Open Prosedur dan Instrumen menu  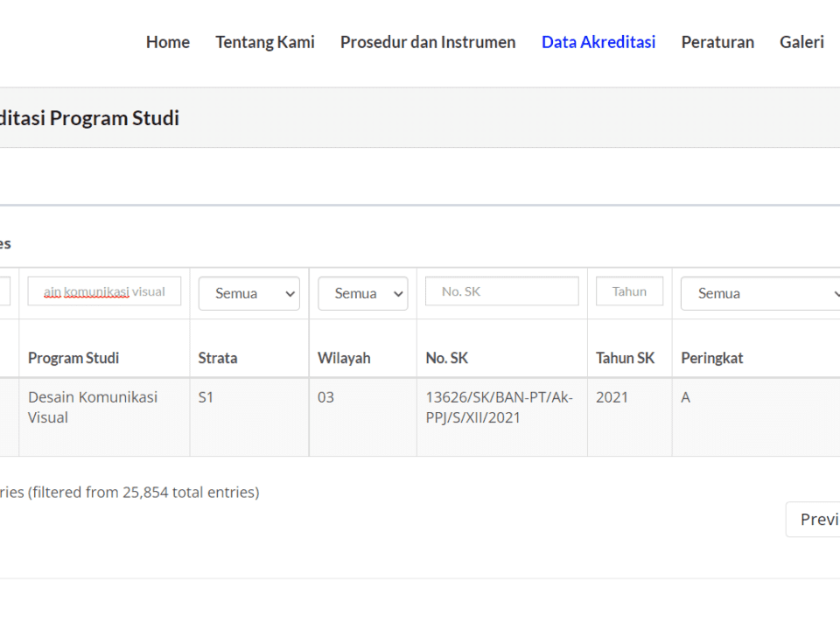tap(428, 42)
